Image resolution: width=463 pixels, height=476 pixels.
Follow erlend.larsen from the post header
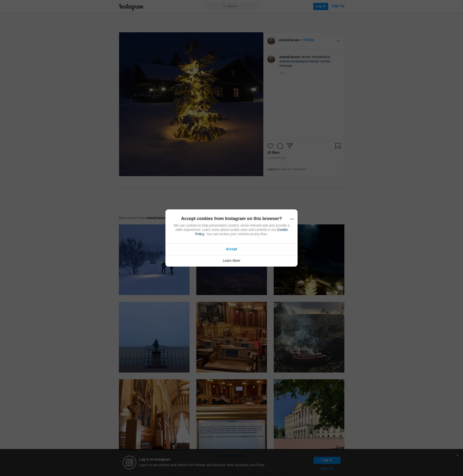click(x=309, y=40)
